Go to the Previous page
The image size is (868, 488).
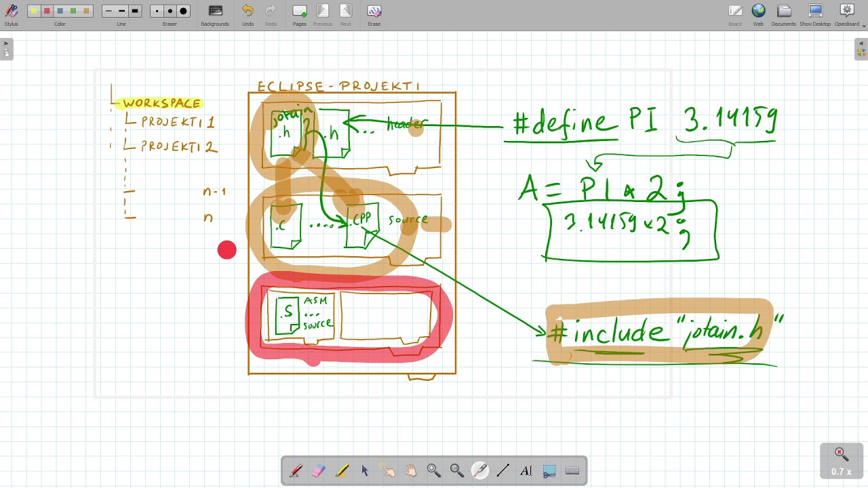pyautogui.click(x=323, y=14)
